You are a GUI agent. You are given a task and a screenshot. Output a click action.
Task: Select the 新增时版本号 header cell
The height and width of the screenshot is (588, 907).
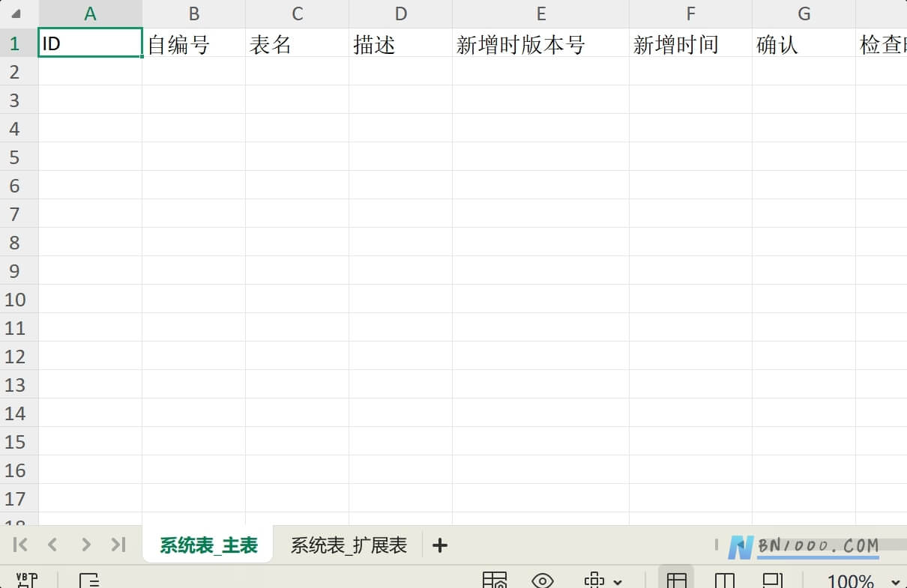pyautogui.click(x=540, y=43)
